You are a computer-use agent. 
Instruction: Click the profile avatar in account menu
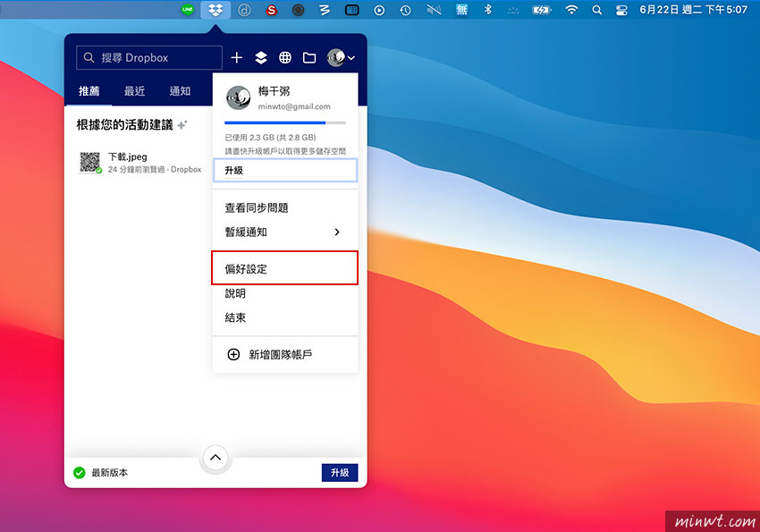(239, 97)
